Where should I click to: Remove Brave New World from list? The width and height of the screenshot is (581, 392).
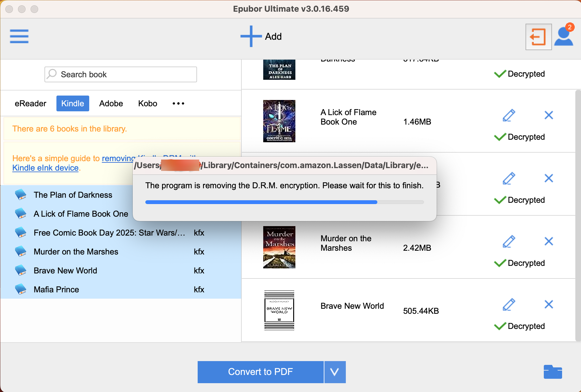pos(549,305)
